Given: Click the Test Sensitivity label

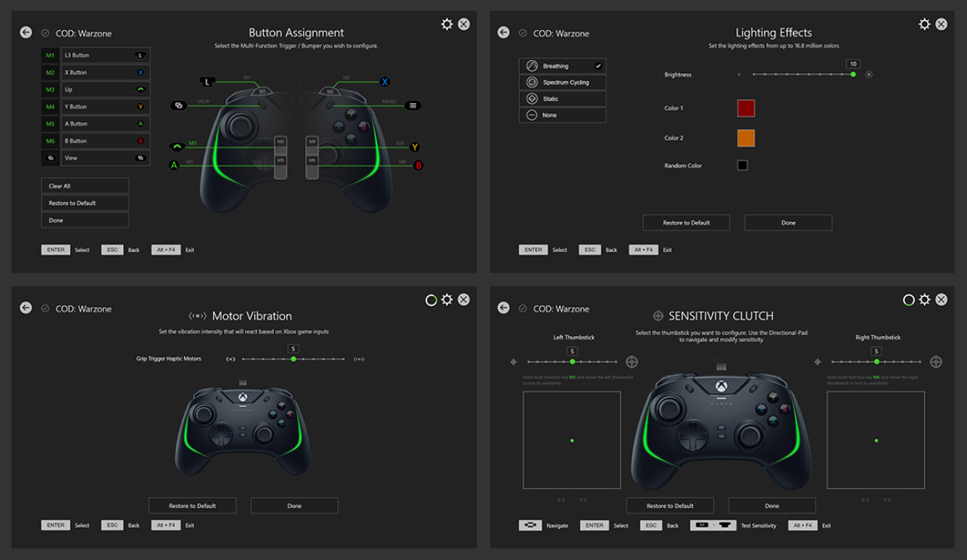Looking at the screenshot, I should pyautogui.click(x=759, y=526).
